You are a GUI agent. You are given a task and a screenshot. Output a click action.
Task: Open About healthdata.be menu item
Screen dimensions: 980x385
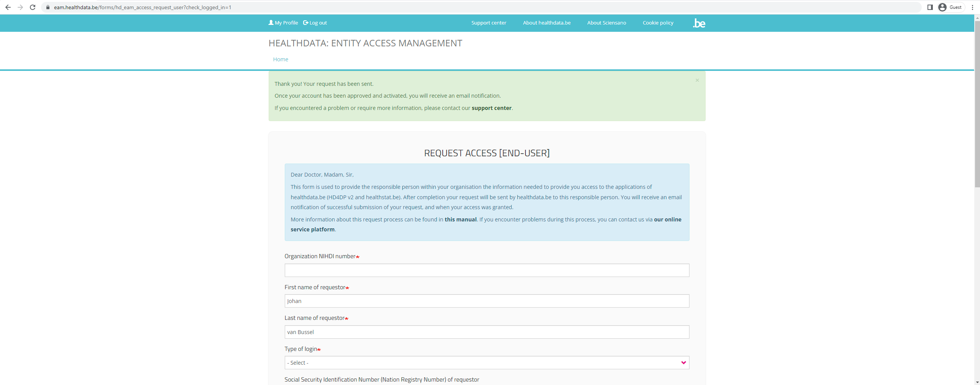(x=547, y=23)
